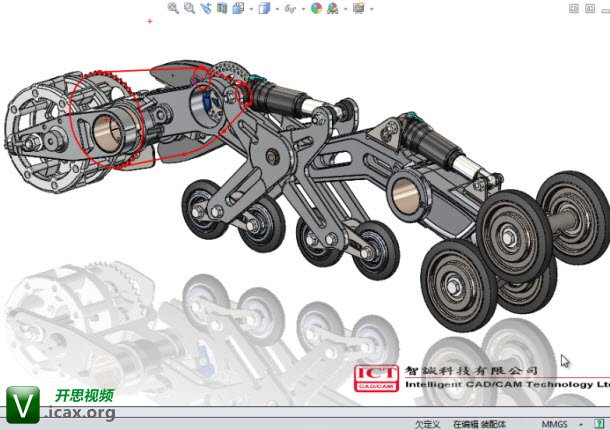Click the left pane collapse arrow button

[574, 8]
